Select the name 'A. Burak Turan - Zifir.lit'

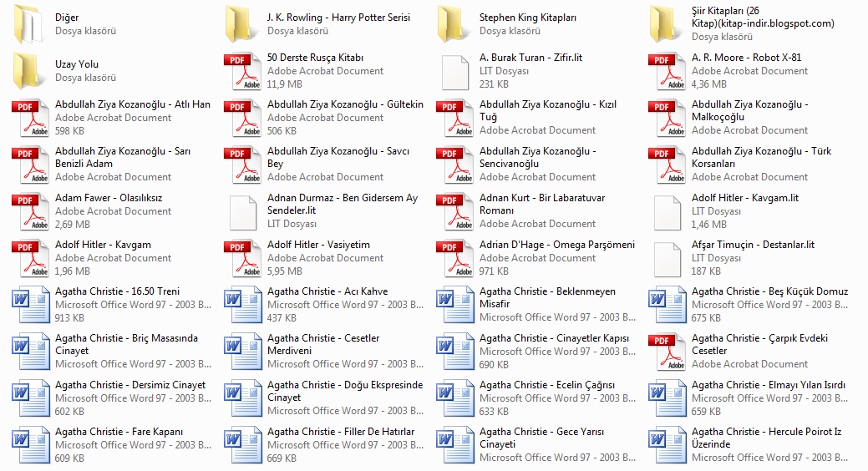(530, 58)
